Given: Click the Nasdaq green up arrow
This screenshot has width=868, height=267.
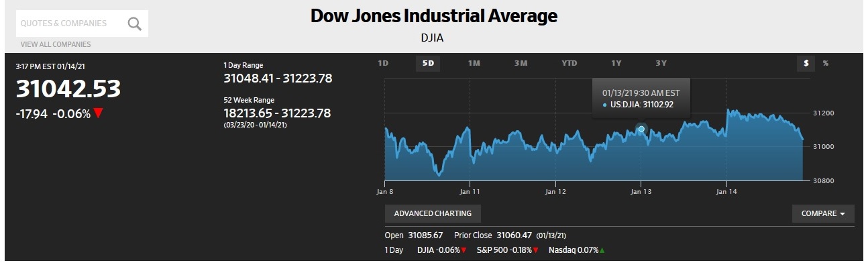Looking at the screenshot, I should point(602,250).
